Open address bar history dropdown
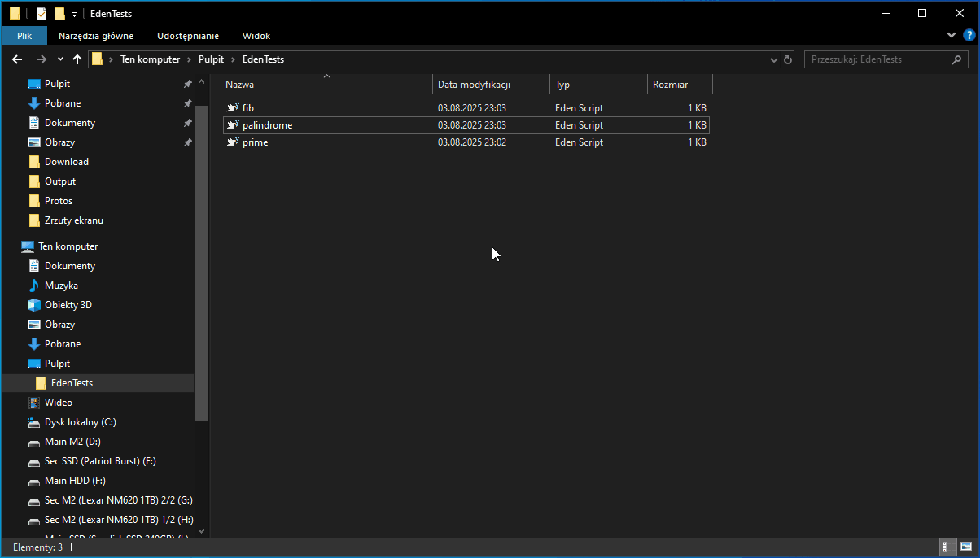Viewport: 980px width, 558px height. tap(774, 59)
